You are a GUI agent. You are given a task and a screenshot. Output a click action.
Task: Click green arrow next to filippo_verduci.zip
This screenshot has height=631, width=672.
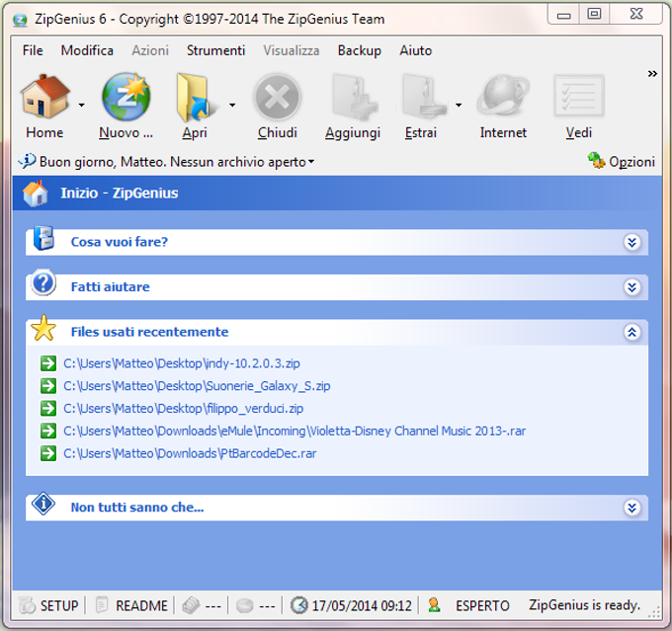tap(48, 408)
